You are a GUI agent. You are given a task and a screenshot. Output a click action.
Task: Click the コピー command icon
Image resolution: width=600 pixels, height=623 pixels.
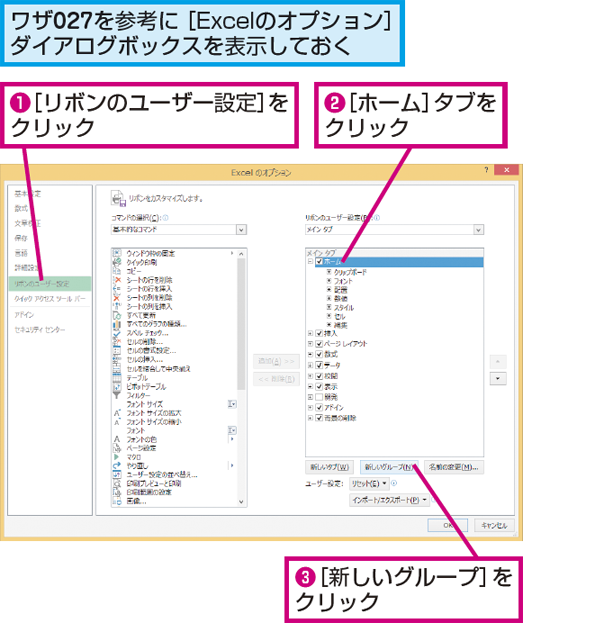[117, 271]
